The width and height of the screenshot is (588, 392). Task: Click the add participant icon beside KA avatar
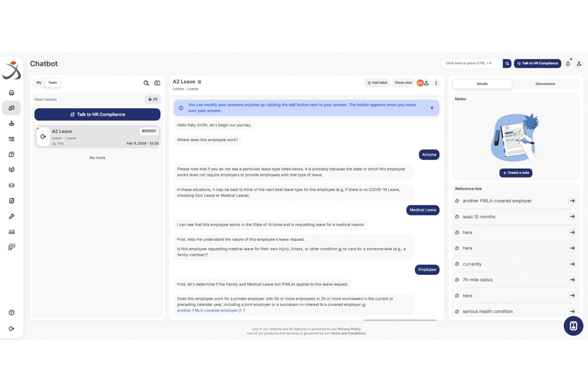[426, 83]
